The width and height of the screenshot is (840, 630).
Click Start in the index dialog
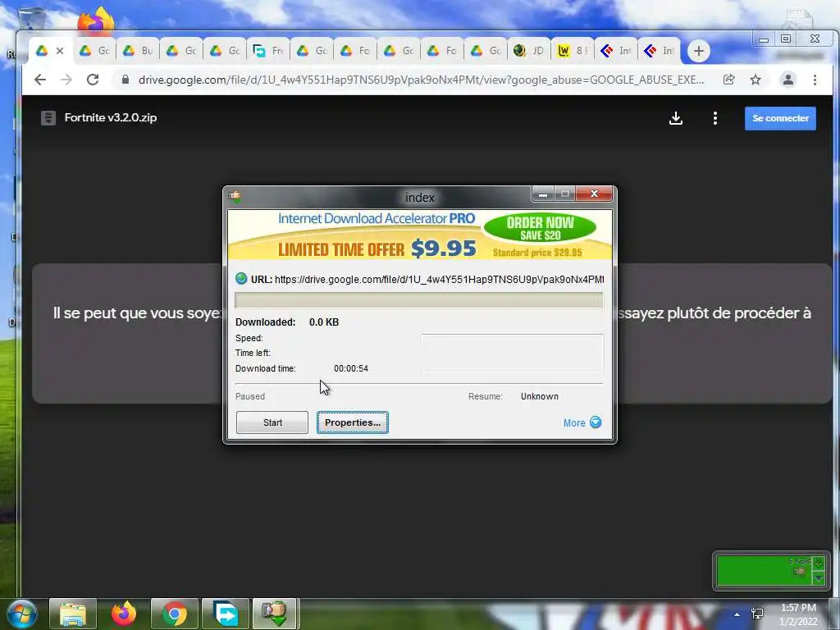tap(272, 422)
